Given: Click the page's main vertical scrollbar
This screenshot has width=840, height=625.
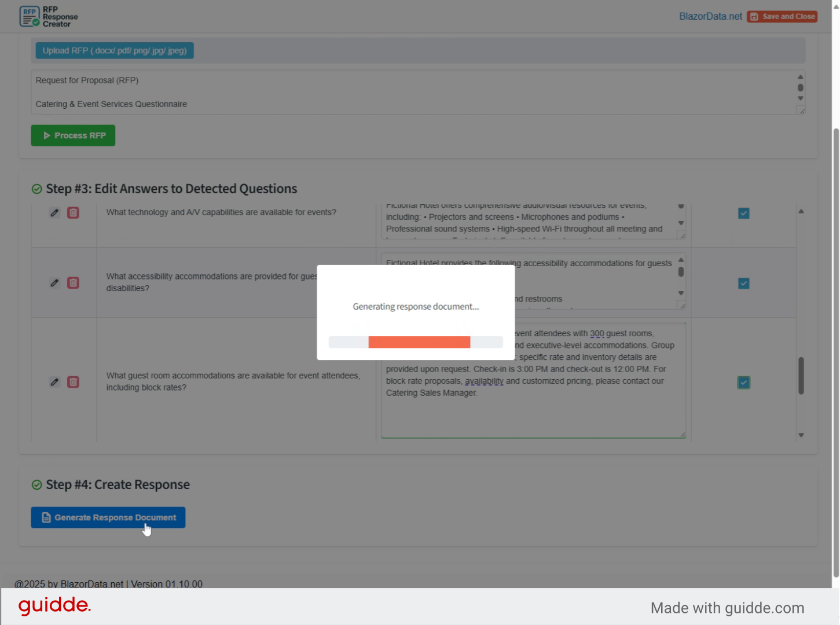Looking at the screenshot, I should [836, 352].
